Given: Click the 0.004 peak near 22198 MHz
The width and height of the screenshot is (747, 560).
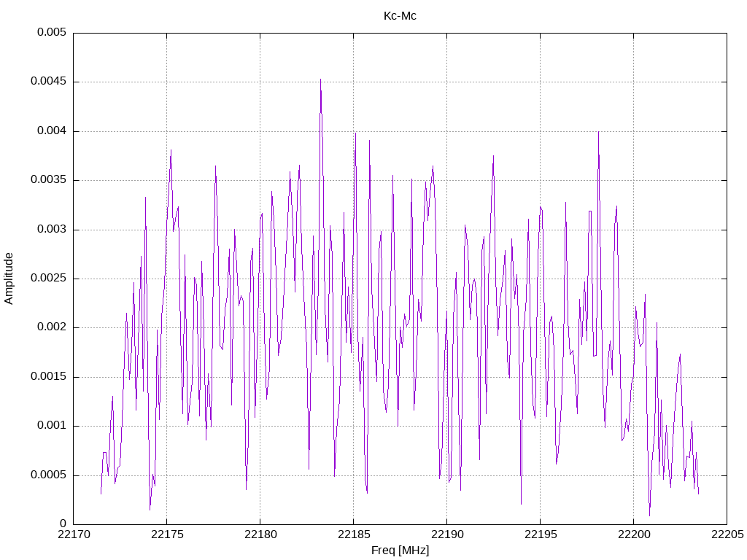Looking at the screenshot, I should (598, 133).
